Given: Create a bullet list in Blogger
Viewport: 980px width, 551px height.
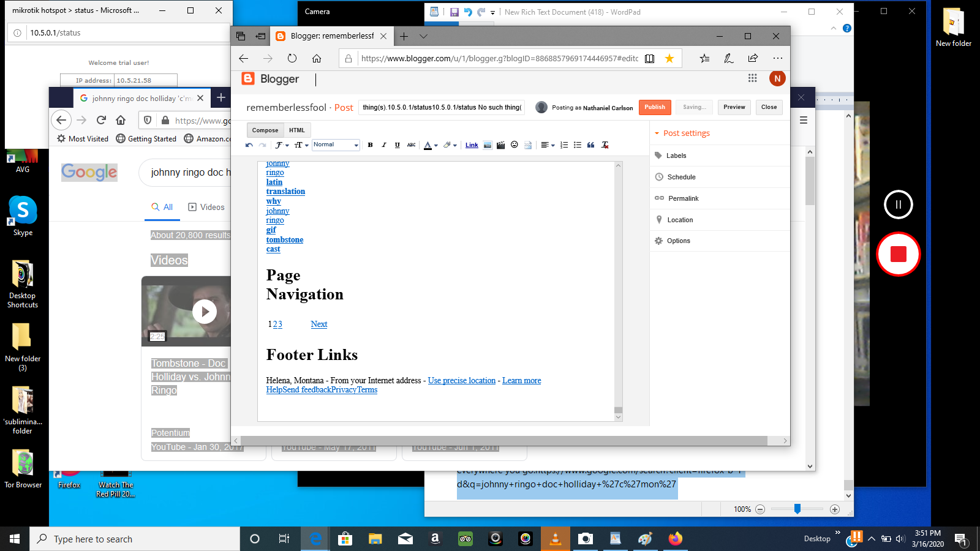Looking at the screenshot, I should (578, 145).
